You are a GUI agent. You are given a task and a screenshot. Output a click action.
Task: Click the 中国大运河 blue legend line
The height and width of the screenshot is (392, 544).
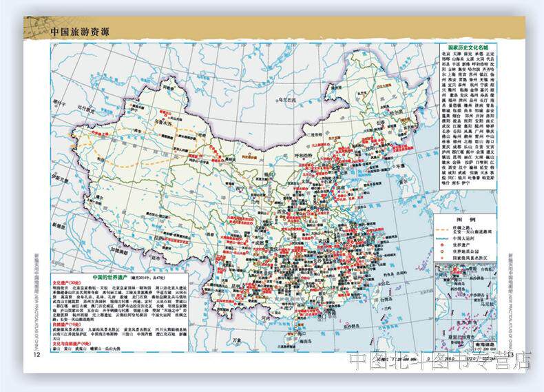(443, 238)
